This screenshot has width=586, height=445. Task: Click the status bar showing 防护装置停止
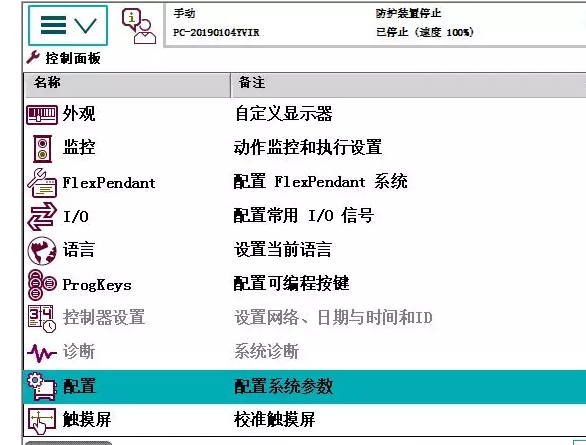(375, 25)
